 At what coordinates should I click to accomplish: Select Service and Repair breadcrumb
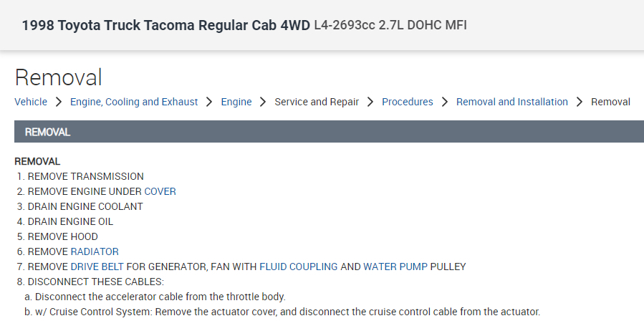[317, 102]
